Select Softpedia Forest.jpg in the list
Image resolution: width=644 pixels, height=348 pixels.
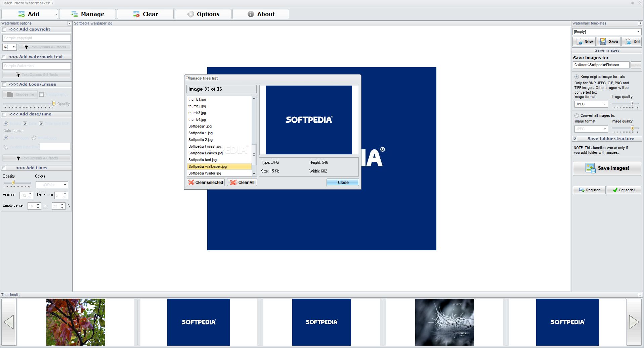[219, 147]
